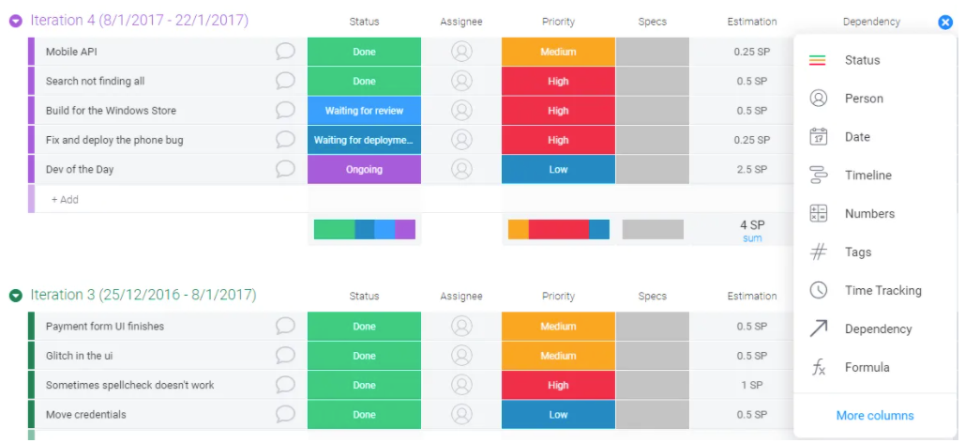Select the Timeline column type icon

[818, 176]
